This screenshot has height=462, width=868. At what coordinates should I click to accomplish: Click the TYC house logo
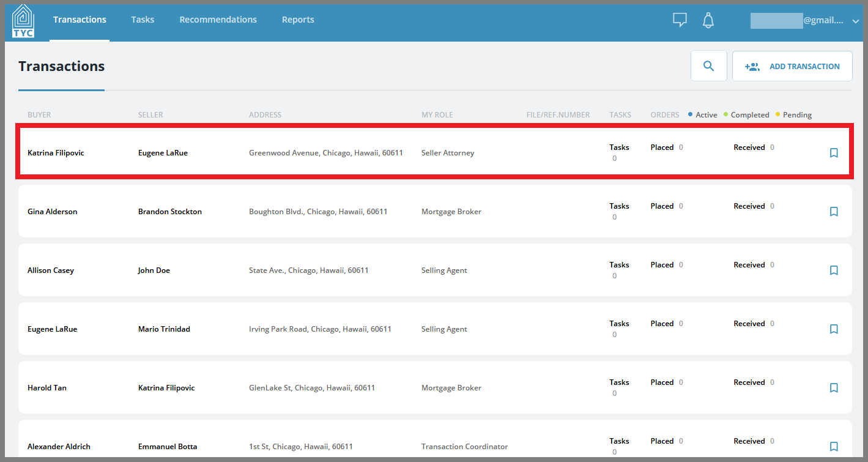point(23,21)
